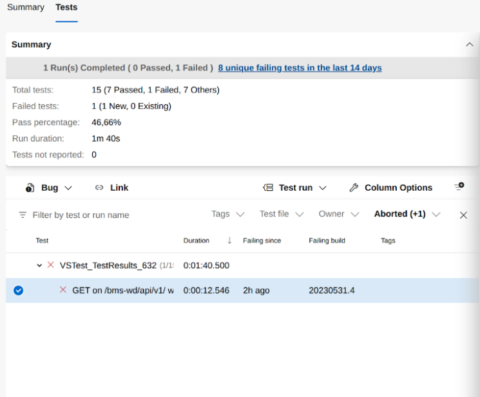Image resolution: width=480 pixels, height=397 pixels.
Task: Toggle the filter bar icon with badge
Action: point(459,187)
